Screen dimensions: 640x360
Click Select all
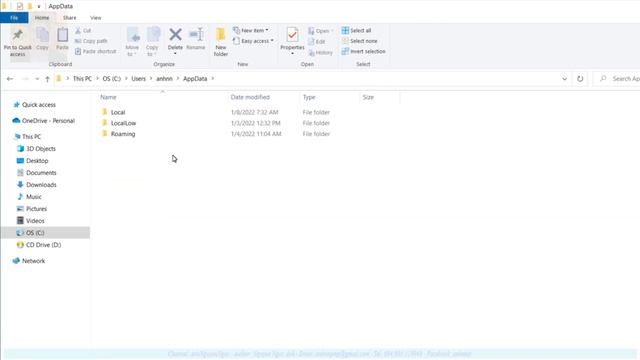pos(356,30)
